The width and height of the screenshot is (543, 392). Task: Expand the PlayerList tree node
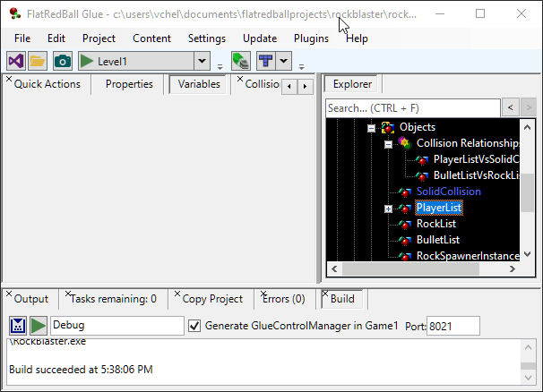pyautogui.click(x=388, y=209)
